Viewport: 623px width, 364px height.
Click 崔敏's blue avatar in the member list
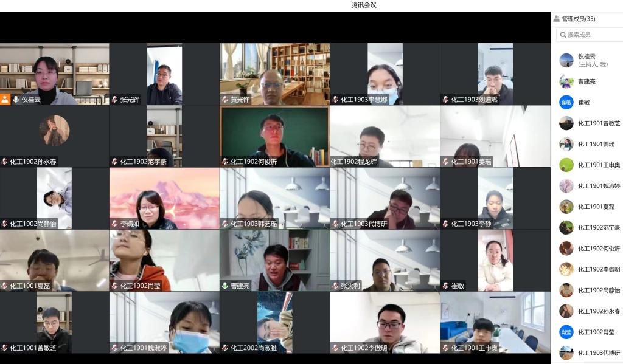566,102
